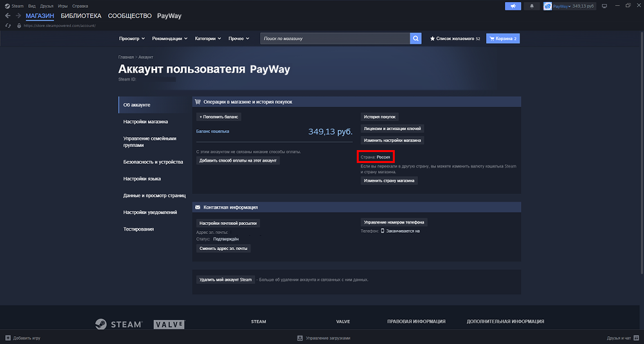
Task: Click the Steam logo in the title bar
Action: 7,6
